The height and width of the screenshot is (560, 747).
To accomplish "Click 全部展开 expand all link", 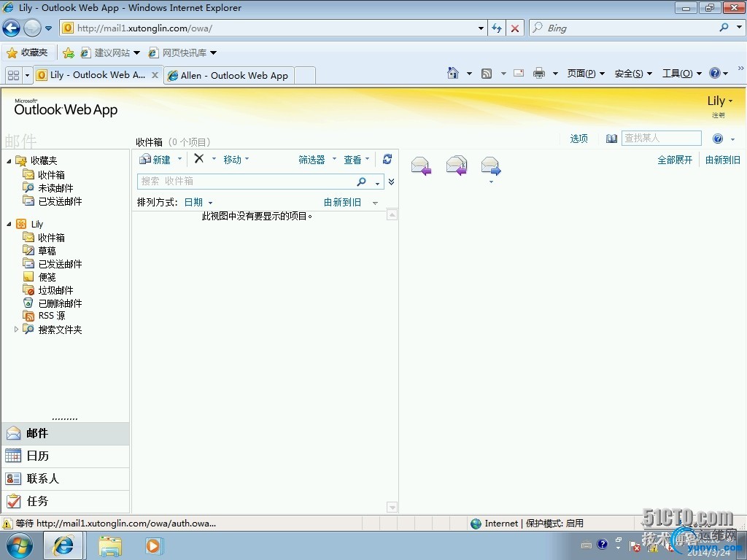I will click(675, 160).
